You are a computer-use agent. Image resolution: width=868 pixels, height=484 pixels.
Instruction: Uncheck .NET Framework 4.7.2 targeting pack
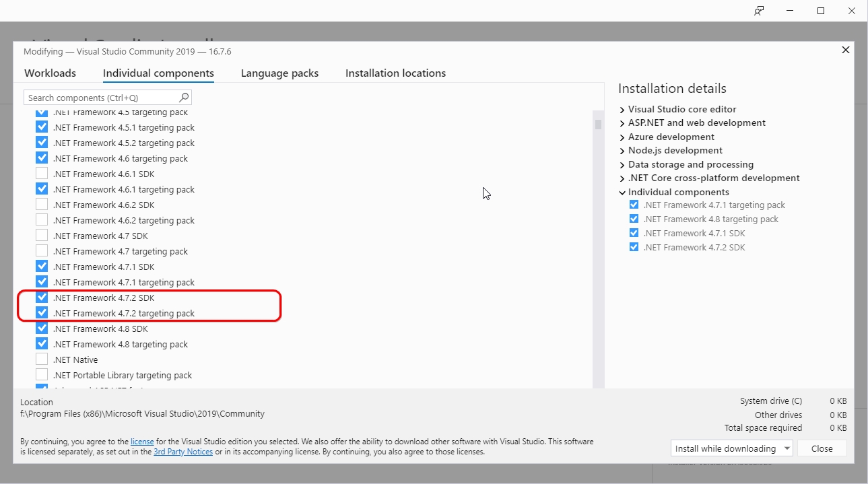coord(42,313)
